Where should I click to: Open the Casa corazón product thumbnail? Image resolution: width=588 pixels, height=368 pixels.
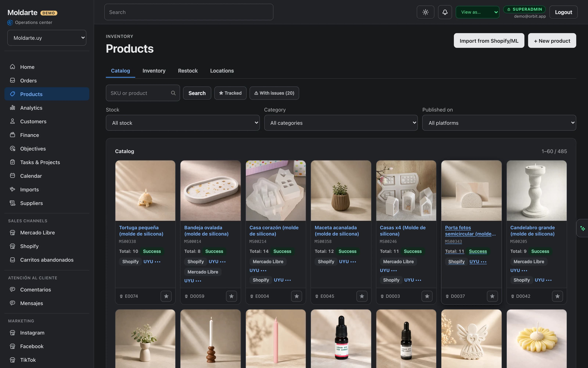point(276,191)
